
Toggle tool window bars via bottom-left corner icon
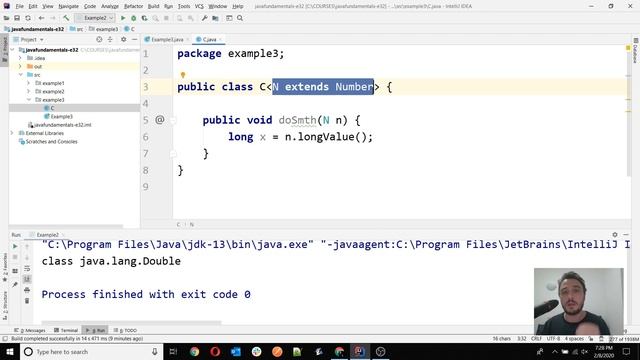[x=5, y=338]
